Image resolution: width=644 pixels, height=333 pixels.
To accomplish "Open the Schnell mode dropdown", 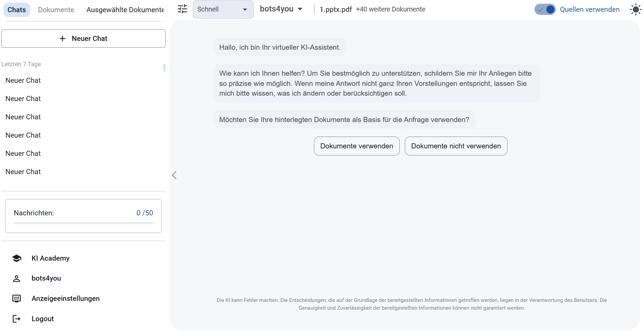I will pyautogui.click(x=223, y=9).
